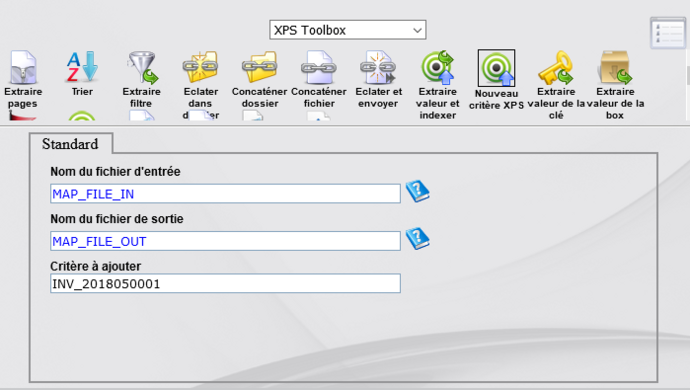Pick the Extraire valeur et indexer tool
The height and width of the screenshot is (390, 690).
[x=437, y=85]
